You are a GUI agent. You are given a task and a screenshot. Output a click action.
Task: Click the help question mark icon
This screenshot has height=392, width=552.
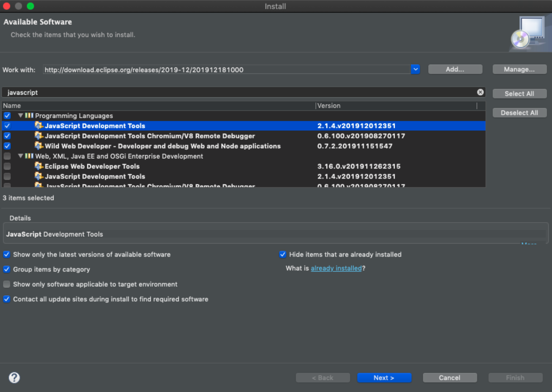pyautogui.click(x=14, y=378)
